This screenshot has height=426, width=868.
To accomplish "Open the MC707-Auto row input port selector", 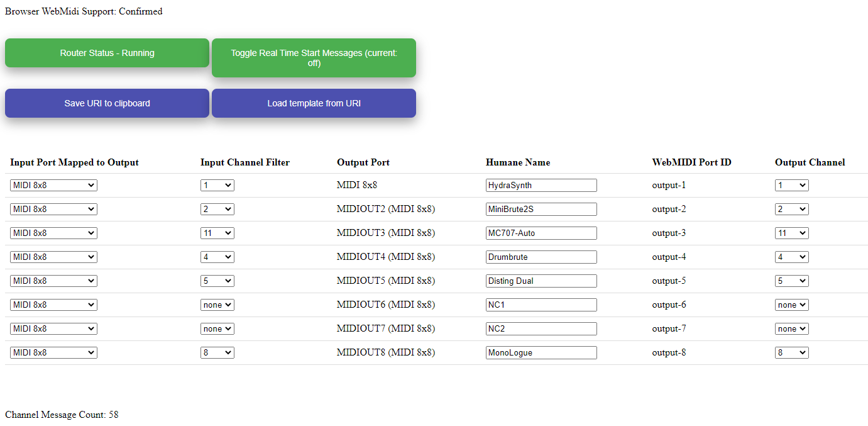I will tap(53, 233).
